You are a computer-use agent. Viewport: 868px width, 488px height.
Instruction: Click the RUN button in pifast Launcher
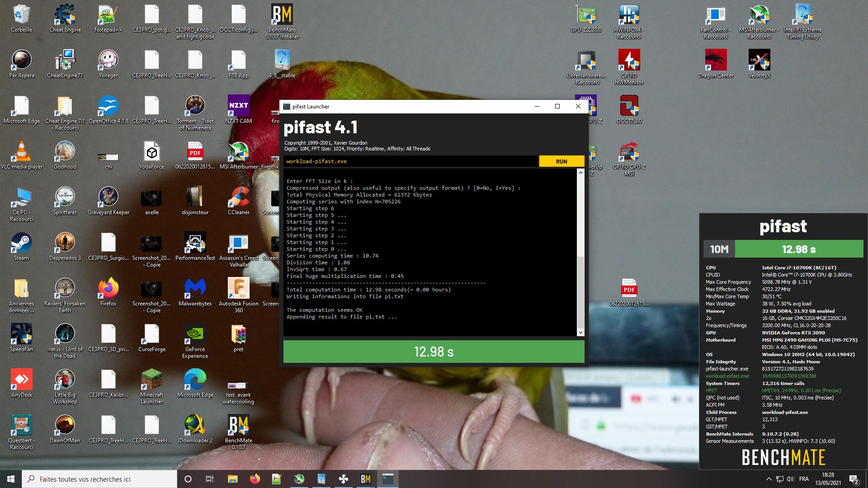(561, 161)
